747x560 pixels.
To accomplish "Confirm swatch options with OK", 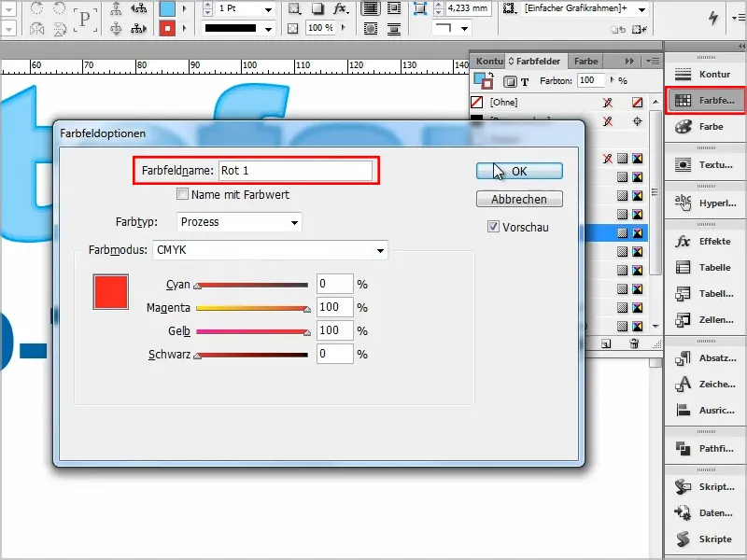I will point(519,171).
